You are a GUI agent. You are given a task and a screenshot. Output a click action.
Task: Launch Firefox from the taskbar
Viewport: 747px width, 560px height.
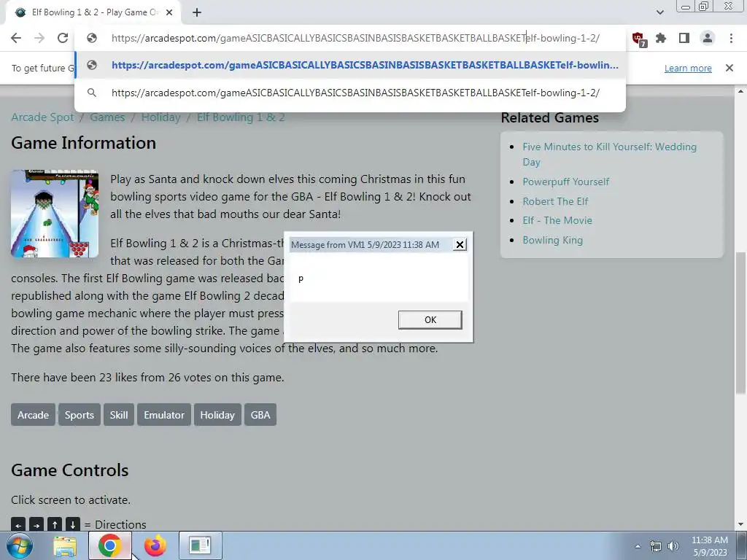click(x=155, y=545)
